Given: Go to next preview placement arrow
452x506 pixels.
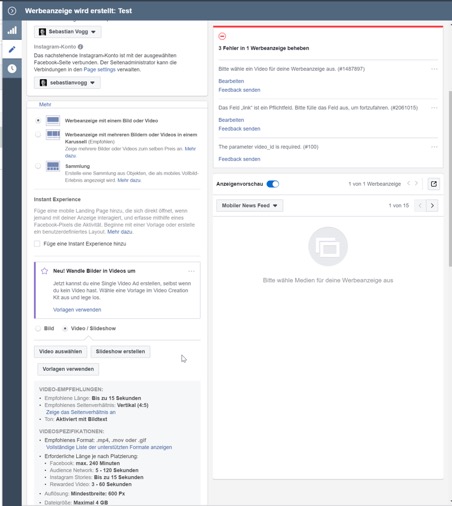Looking at the screenshot, I should [432, 205].
